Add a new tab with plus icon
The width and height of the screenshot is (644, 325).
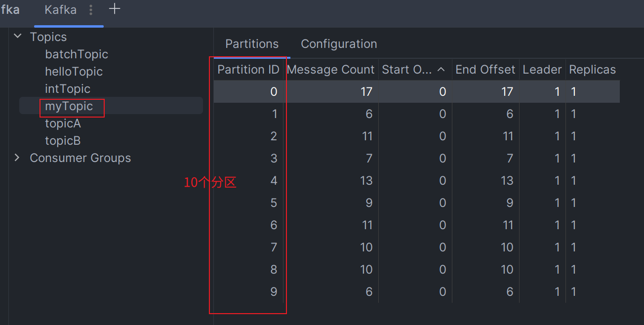115,9
